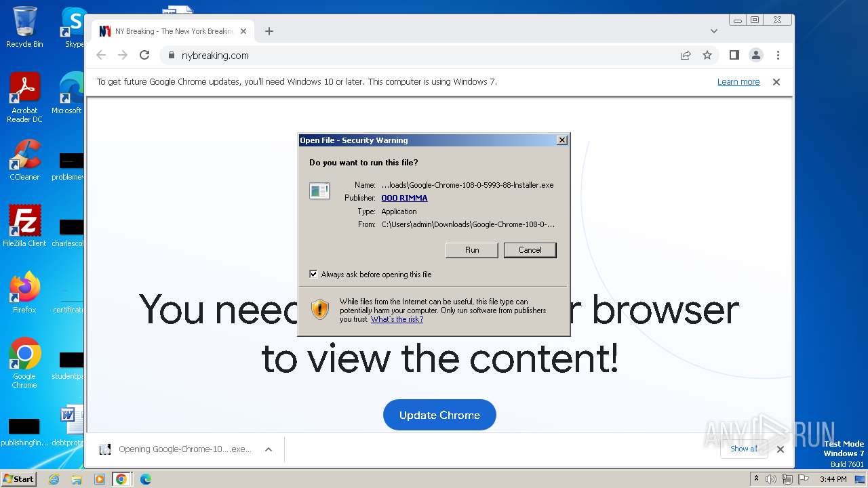Click the Update Chrome button
Screen dimensions: 868x488
click(439, 415)
